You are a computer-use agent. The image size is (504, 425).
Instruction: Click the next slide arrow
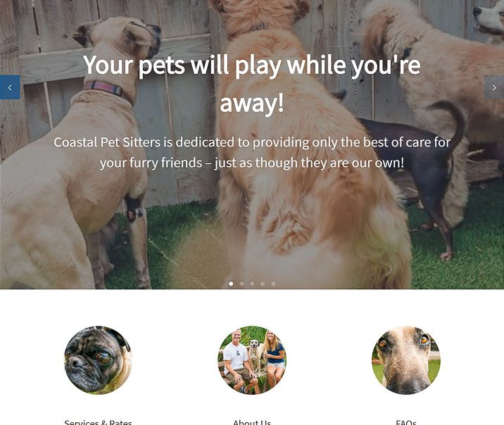point(494,87)
